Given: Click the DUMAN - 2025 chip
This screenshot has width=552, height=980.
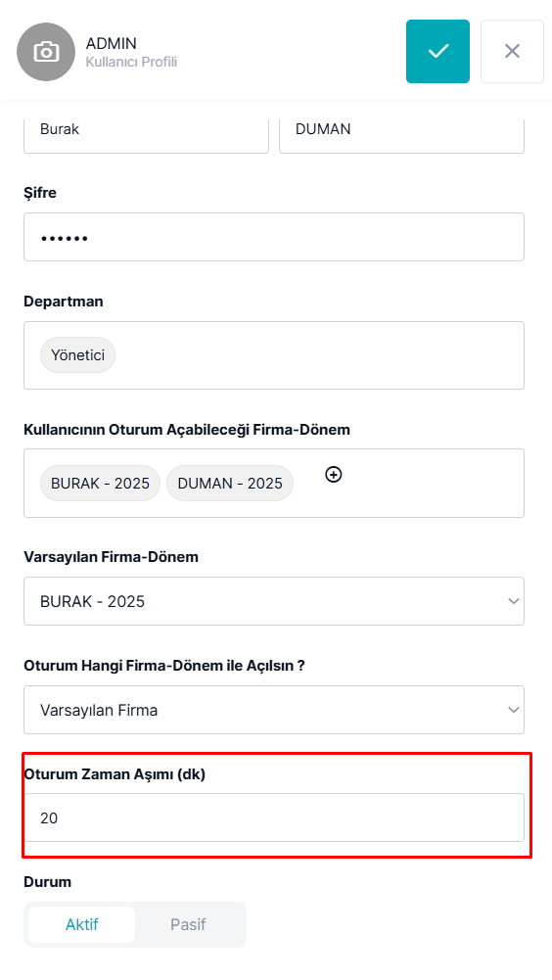Looking at the screenshot, I should 230,483.
